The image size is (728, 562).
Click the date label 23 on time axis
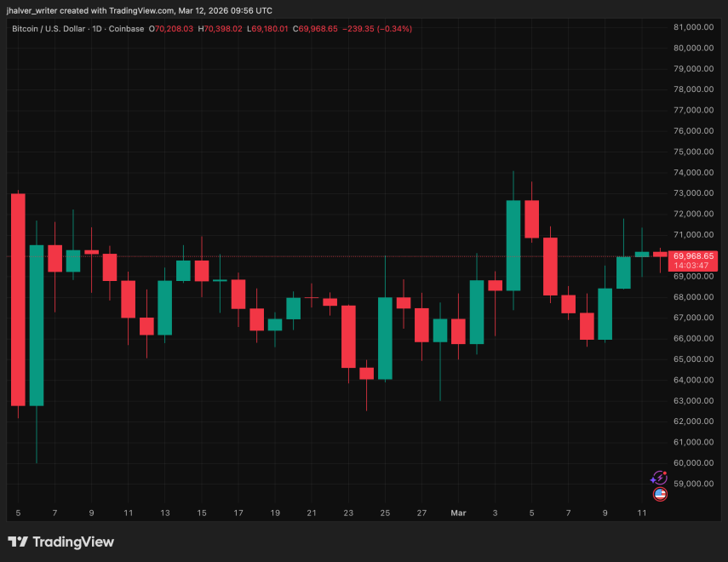pyautogui.click(x=348, y=513)
